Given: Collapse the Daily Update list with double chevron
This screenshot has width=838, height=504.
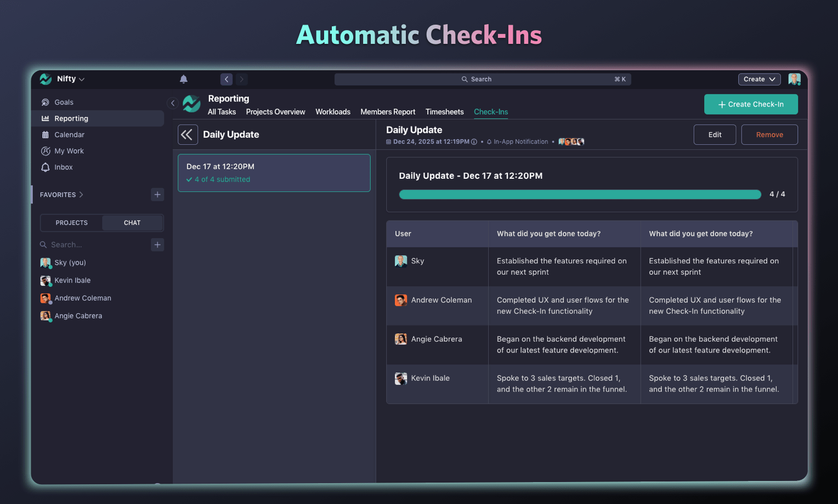Looking at the screenshot, I should pos(188,134).
